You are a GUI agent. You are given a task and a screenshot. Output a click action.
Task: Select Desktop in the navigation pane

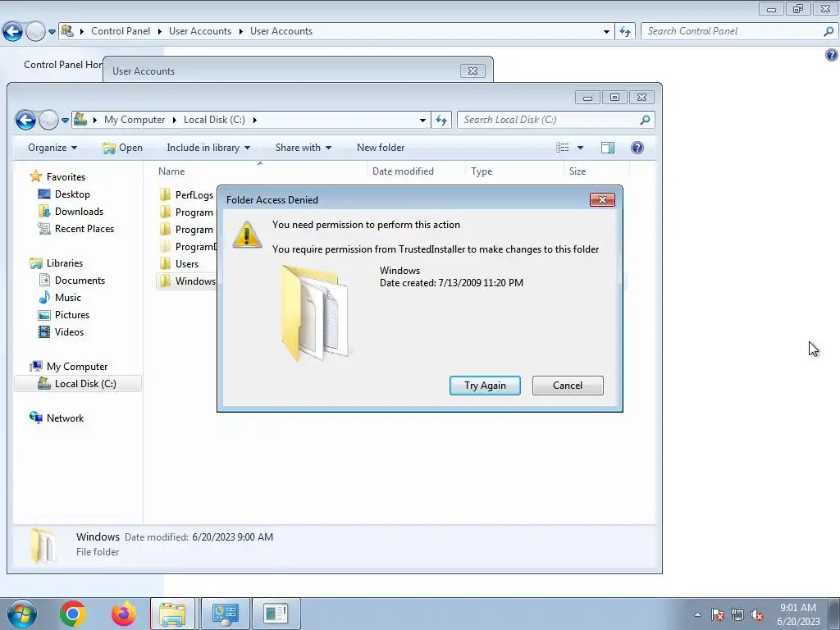click(x=64, y=194)
